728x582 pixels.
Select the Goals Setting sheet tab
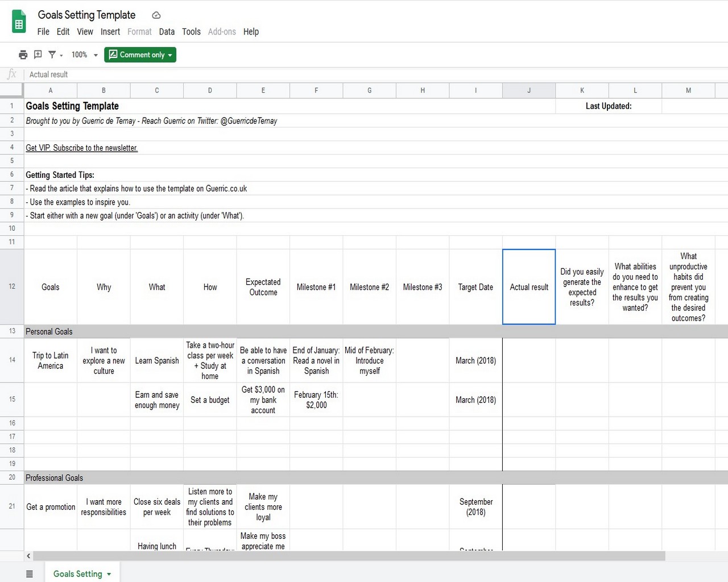(x=77, y=574)
